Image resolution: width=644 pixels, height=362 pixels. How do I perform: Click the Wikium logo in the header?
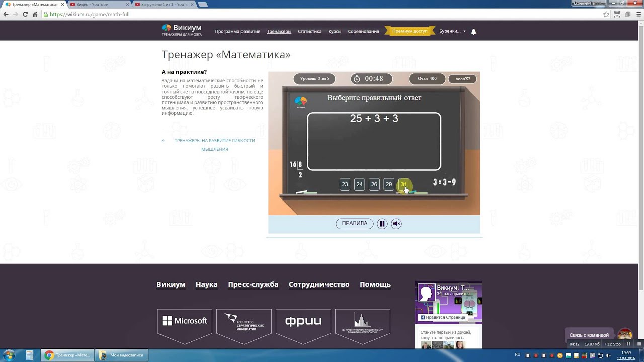coord(182,30)
